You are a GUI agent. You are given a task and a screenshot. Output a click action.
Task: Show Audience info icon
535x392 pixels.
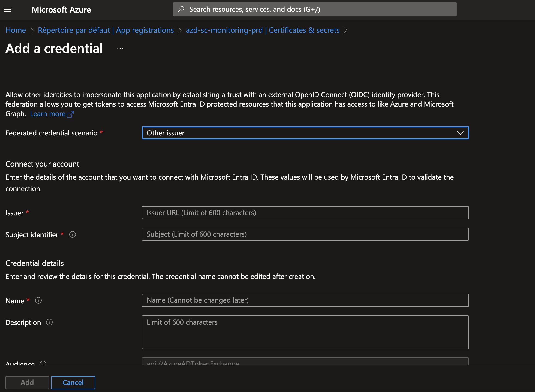[43, 364]
